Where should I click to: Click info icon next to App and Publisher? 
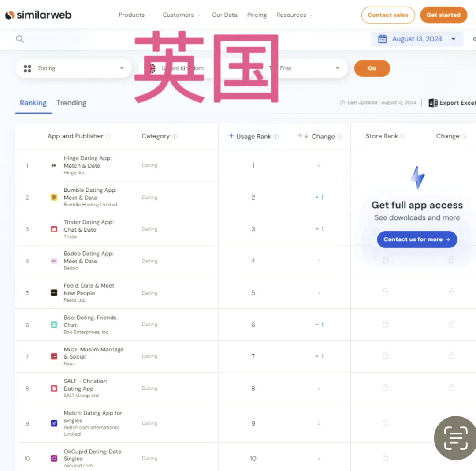coord(108,137)
